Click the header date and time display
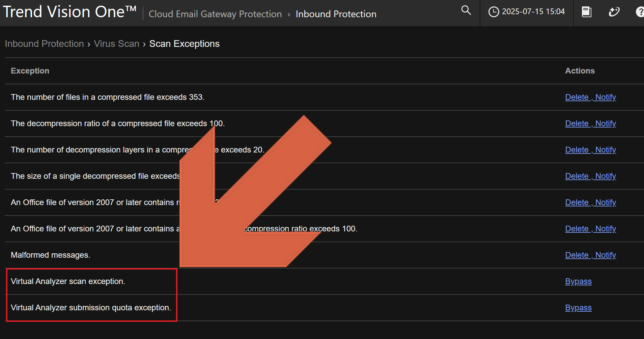This screenshot has width=644, height=339. [x=533, y=12]
